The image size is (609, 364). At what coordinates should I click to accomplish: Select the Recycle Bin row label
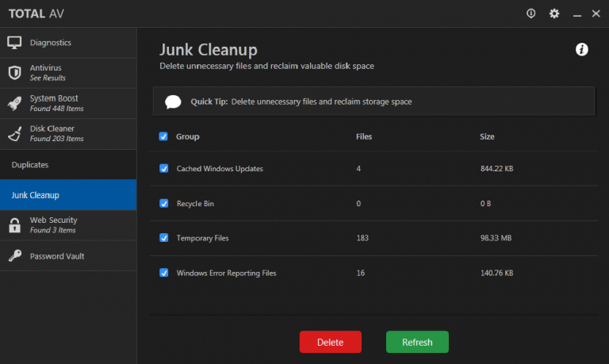195,204
